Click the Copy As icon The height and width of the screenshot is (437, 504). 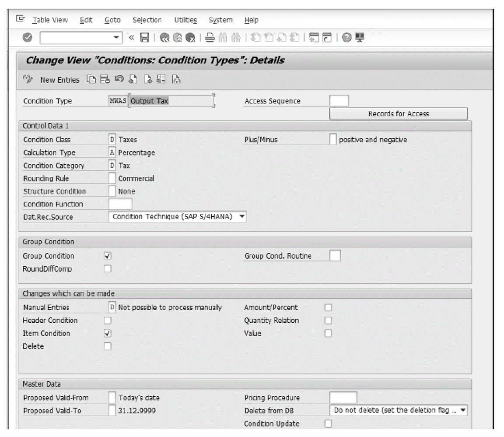pyautogui.click(x=91, y=79)
